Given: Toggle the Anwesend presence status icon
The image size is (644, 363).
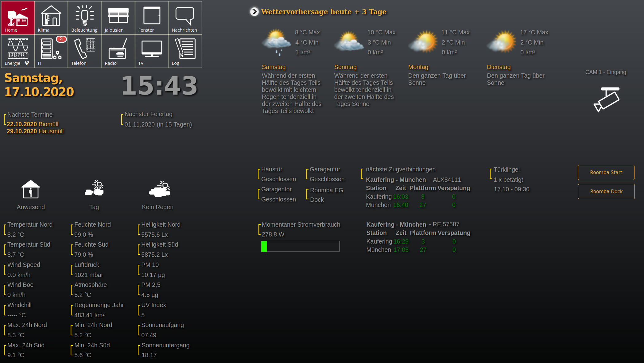Looking at the screenshot, I should coord(31,189).
